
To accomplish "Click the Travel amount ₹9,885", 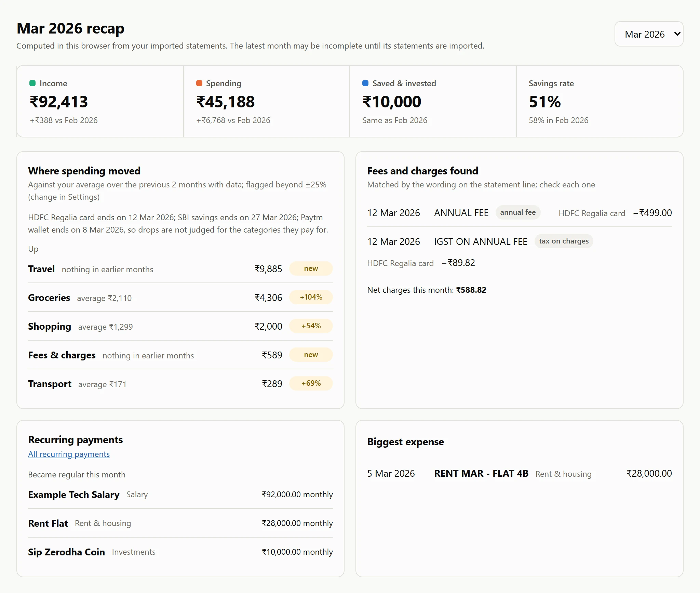I will coord(268,269).
